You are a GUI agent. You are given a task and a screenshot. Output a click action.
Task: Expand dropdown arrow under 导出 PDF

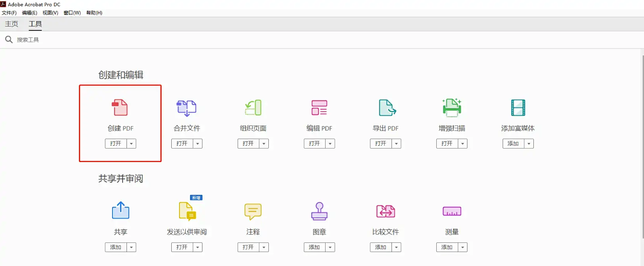[397, 144]
